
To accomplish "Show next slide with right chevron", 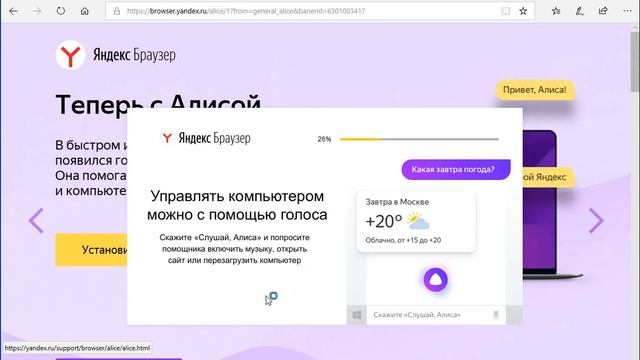I will (x=596, y=220).
